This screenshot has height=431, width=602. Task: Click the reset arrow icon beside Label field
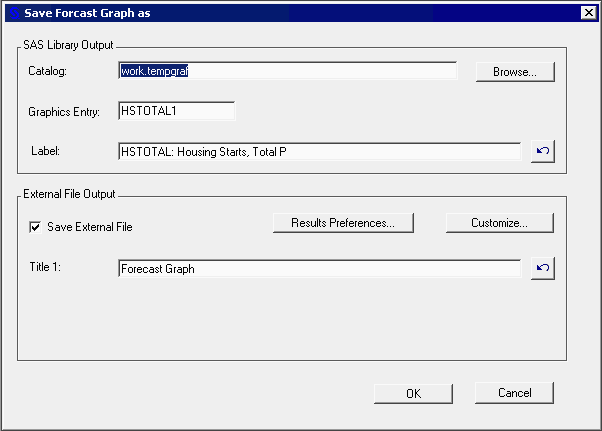(x=542, y=151)
